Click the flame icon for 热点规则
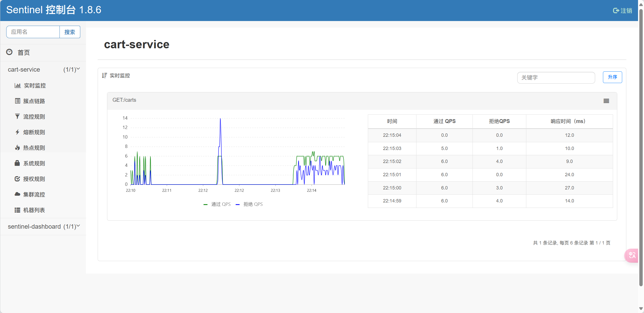 [x=17, y=148]
